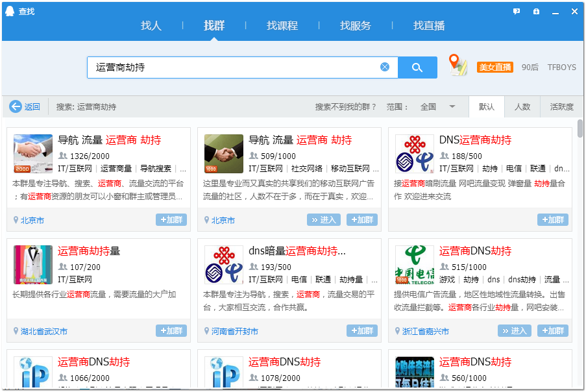Screen dimensions: 586x392
Task: Click 加群 for 运营商劫持量 group
Action: click(x=171, y=331)
